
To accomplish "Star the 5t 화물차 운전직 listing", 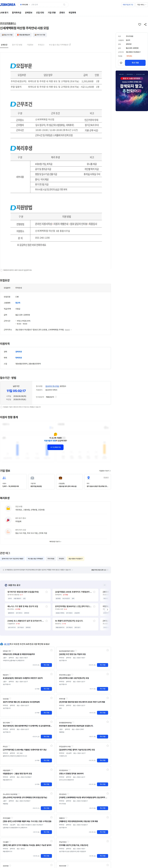I will 94,621.
